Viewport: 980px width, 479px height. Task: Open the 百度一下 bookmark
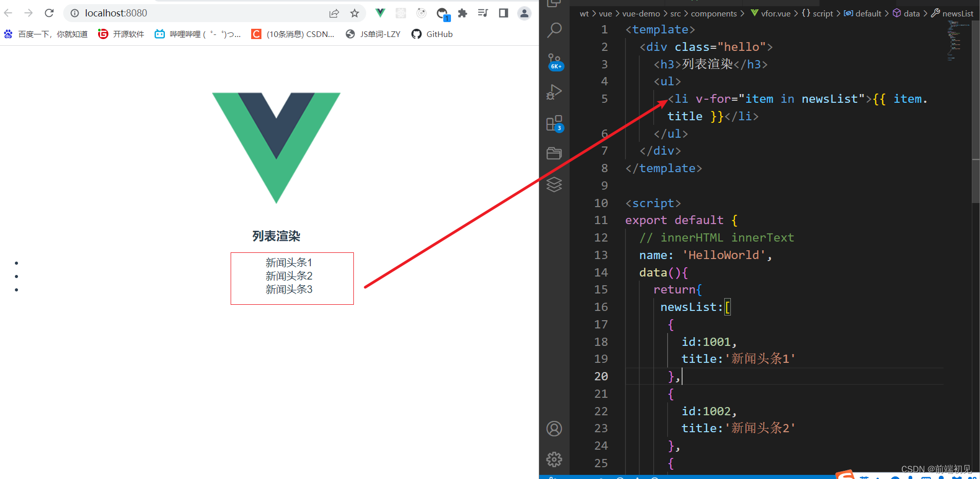[x=46, y=34]
